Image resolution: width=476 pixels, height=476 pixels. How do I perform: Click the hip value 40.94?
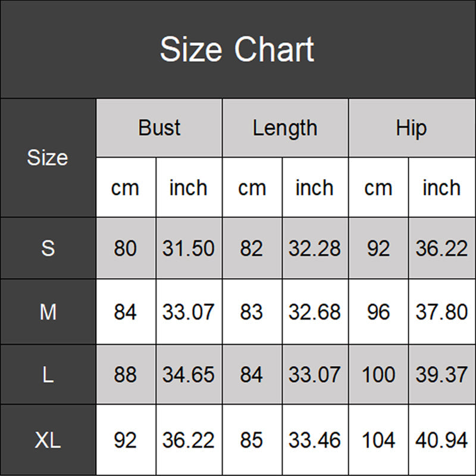coord(441,440)
